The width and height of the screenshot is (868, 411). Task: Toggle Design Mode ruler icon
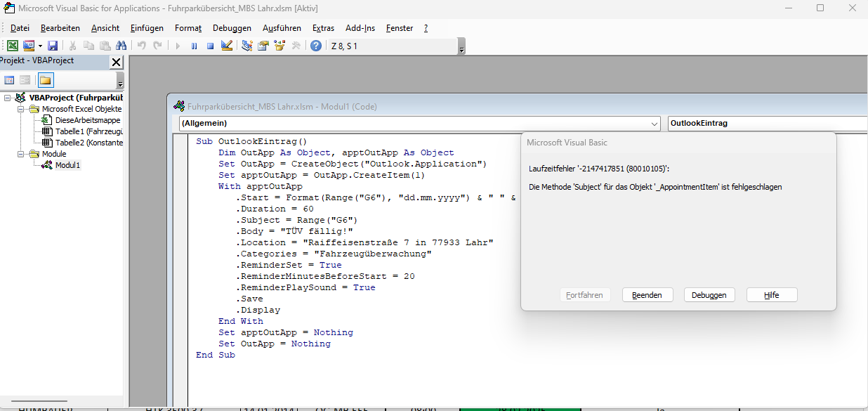[x=226, y=46]
